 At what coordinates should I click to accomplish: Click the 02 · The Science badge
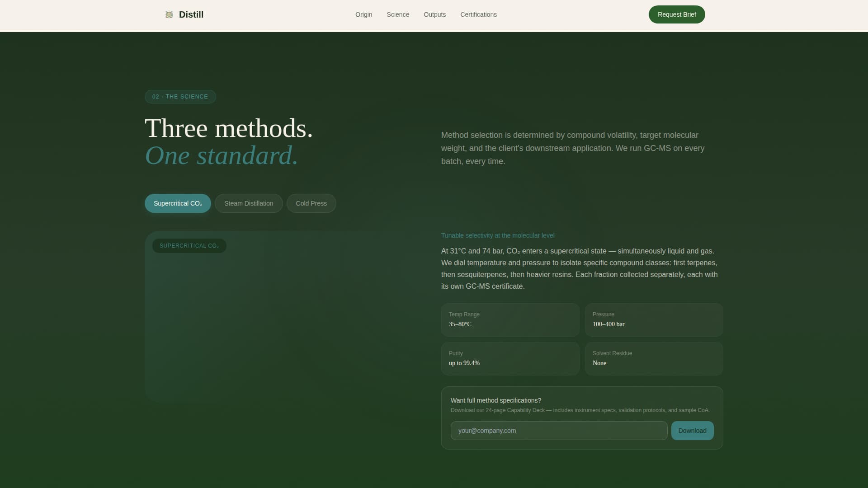pos(180,97)
